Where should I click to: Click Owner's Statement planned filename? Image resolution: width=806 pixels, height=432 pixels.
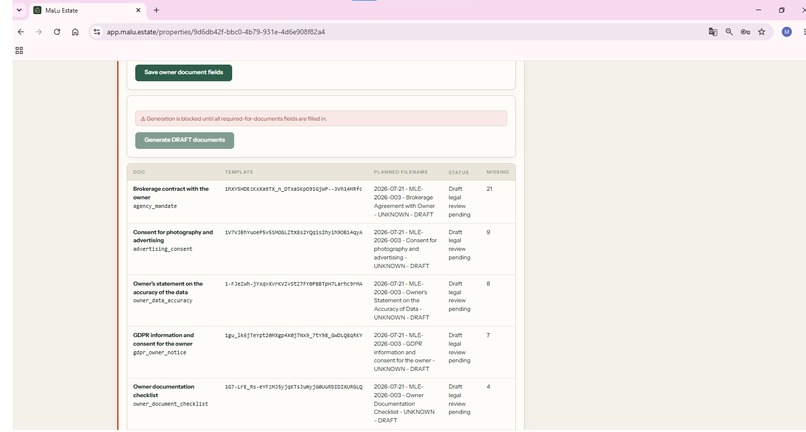[x=401, y=300]
